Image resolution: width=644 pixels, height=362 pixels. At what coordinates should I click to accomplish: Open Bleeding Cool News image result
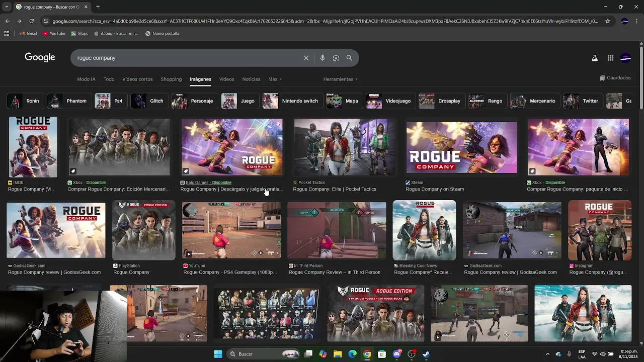425,230
